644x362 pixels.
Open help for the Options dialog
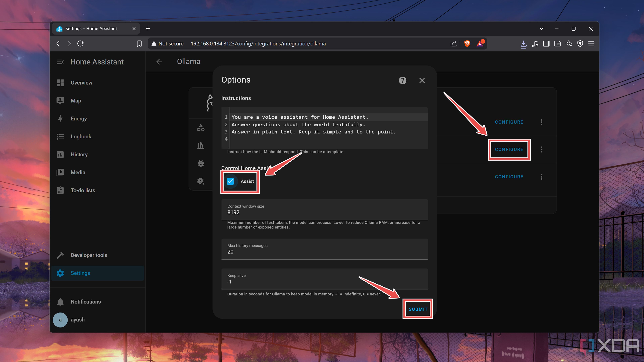402,80
